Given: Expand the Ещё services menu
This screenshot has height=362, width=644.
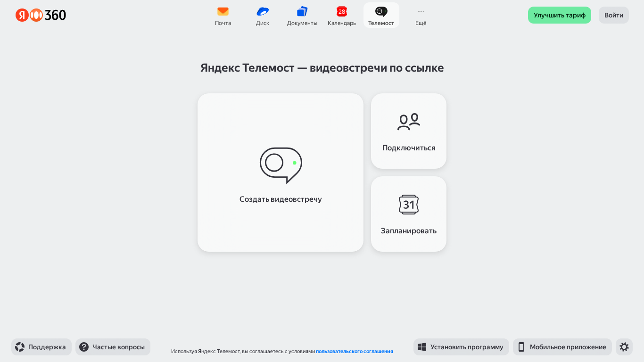Looking at the screenshot, I should click(421, 16).
